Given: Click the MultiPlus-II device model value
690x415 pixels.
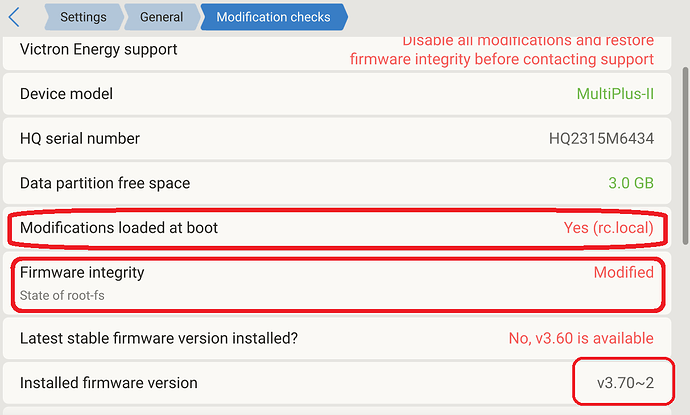Looking at the screenshot, I should coord(615,94).
